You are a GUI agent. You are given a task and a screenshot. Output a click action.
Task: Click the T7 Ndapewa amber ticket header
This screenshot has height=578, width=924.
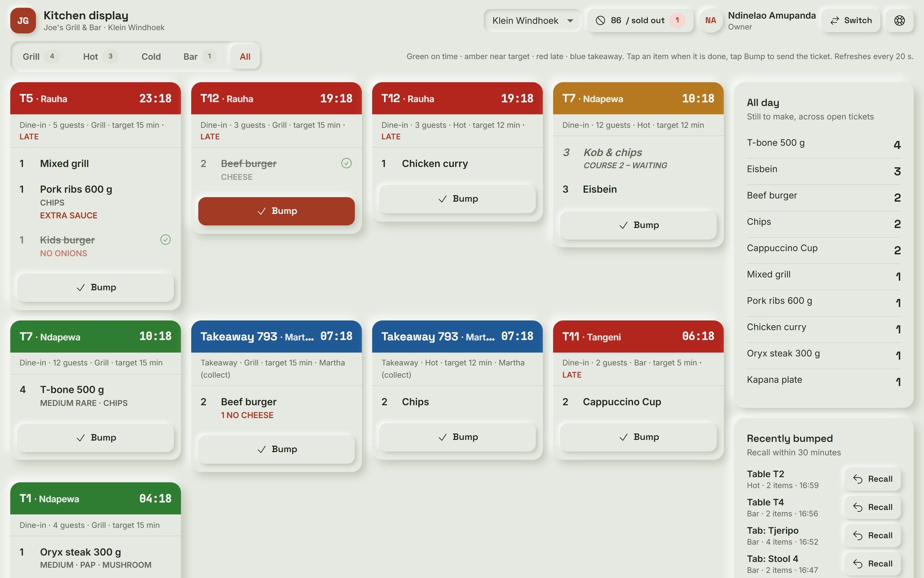click(x=638, y=98)
